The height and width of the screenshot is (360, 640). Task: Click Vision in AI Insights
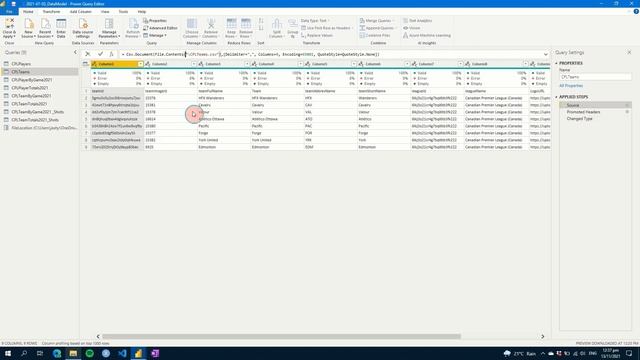(x=411, y=28)
